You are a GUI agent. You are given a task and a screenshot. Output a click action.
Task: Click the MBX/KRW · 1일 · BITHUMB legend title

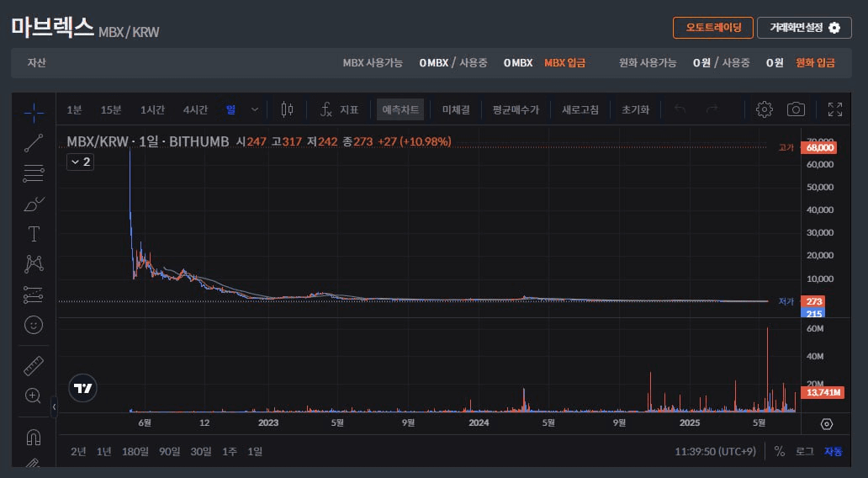click(148, 141)
